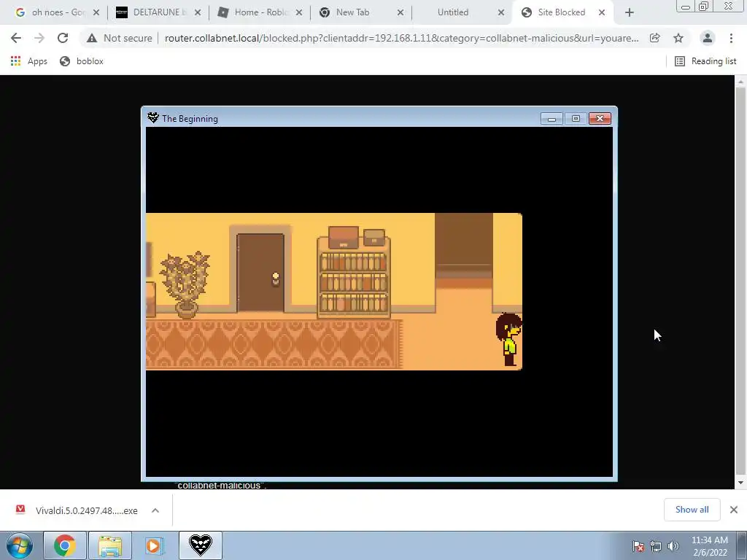Open the Chrome profile avatar menu

(708, 38)
